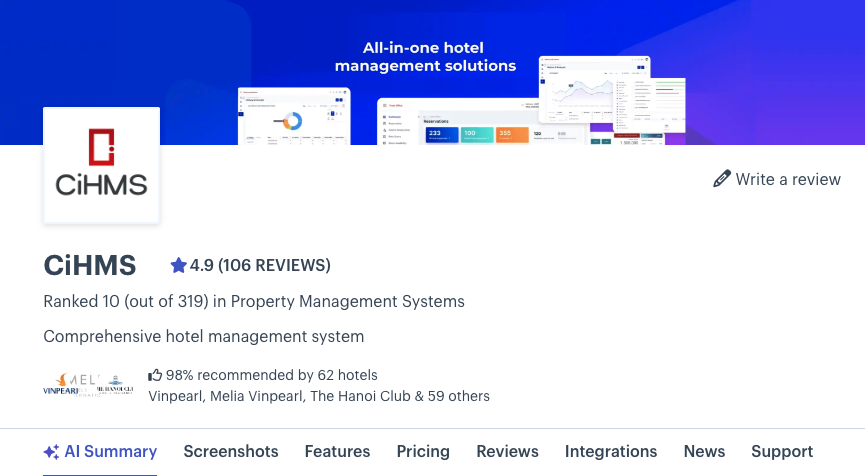This screenshot has height=476, width=865.
Task: Click the 98% recommended by 62 hotels text
Action: (x=271, y=376)
